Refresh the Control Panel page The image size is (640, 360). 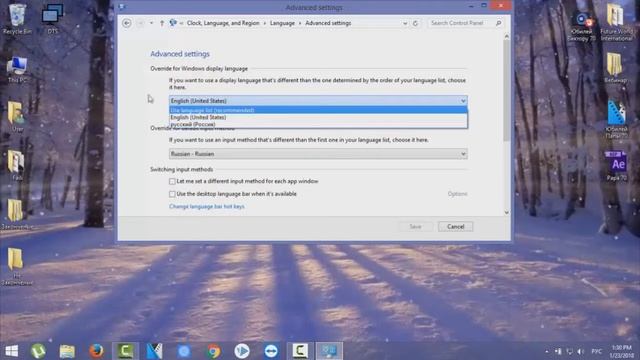415,23
